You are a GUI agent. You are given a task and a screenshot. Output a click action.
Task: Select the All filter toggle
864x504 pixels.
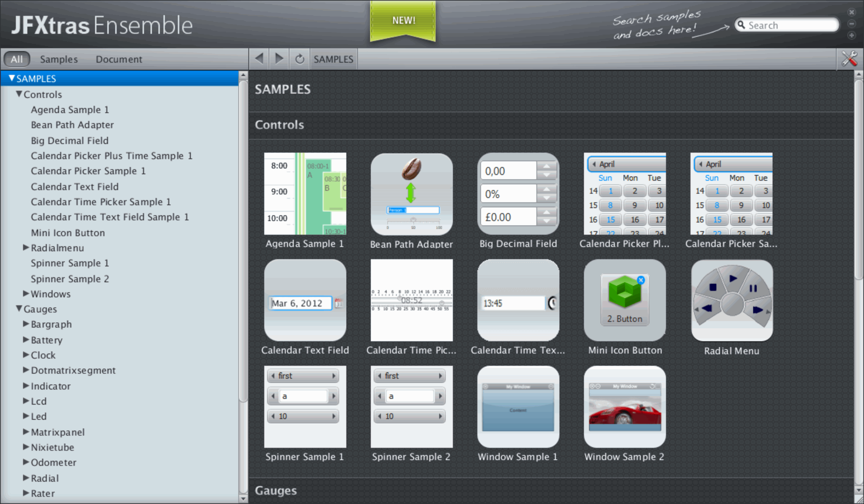click(17, 59)
